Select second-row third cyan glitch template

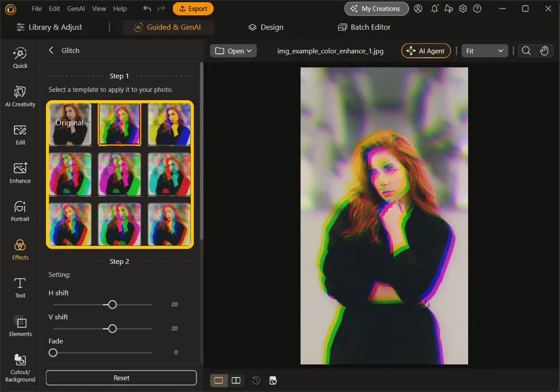coord(169,174)
